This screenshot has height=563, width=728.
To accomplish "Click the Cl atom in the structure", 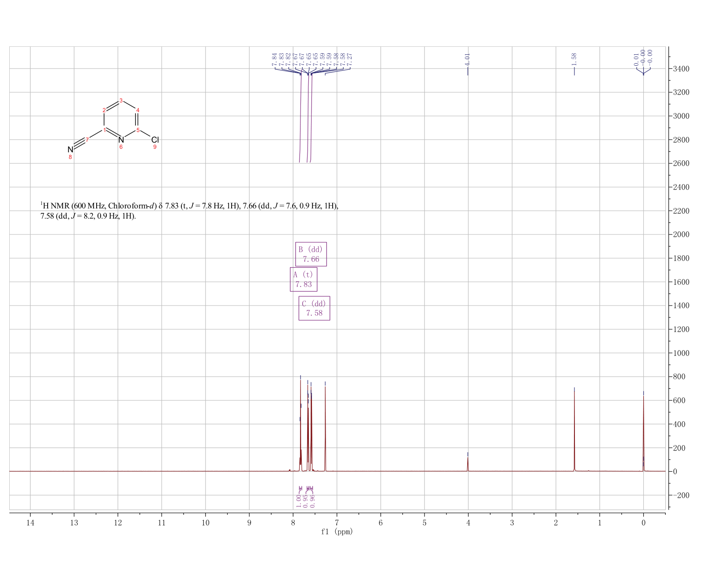I will [x=155, y=140].
